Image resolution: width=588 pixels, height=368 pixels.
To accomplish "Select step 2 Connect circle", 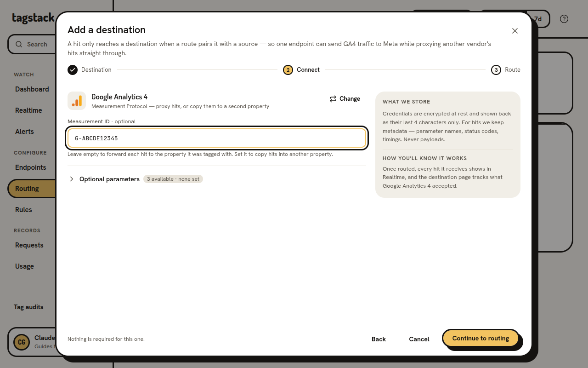I will pyautogui.click(x=288, y=70).
